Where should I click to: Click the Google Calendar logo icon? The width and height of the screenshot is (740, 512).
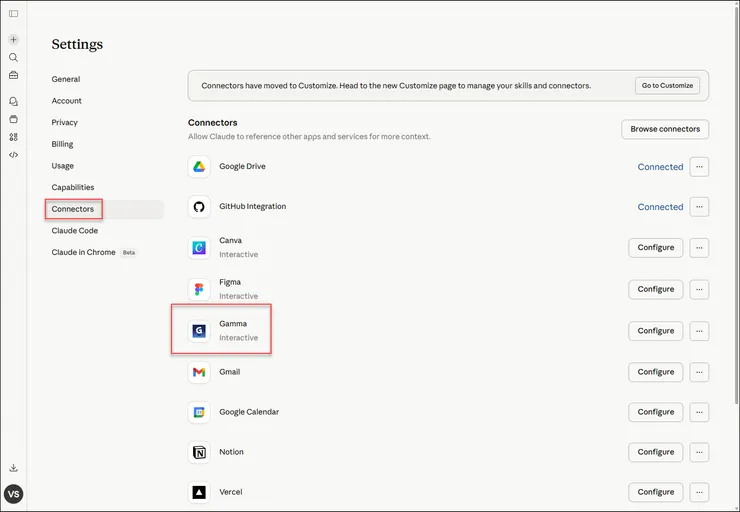tap(199, 412)
